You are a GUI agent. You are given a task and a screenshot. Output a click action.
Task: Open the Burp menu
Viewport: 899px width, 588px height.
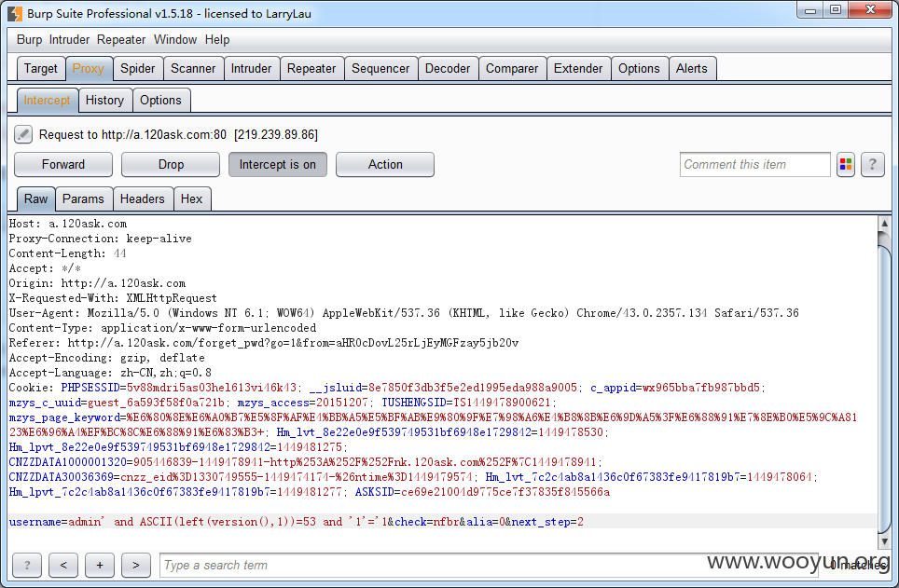pos(29,39)
